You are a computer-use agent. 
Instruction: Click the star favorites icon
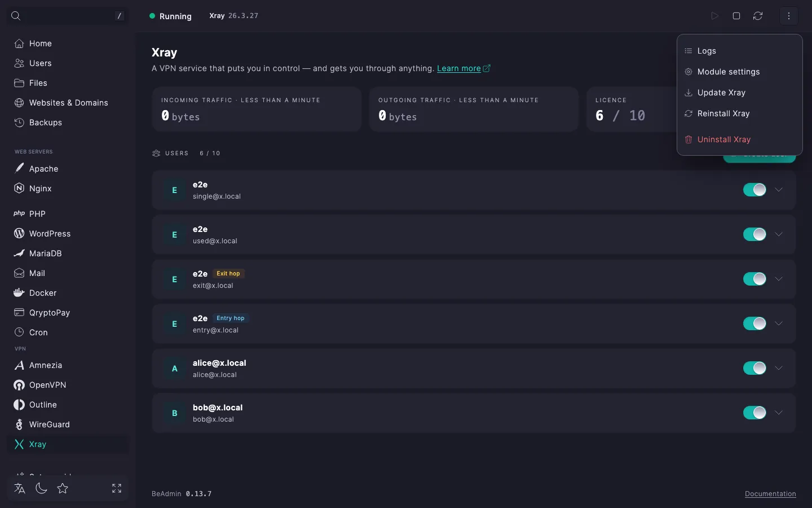63,488
